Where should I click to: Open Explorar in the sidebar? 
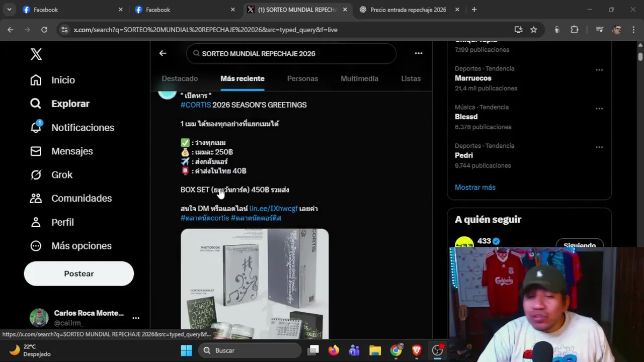(59, 104)
